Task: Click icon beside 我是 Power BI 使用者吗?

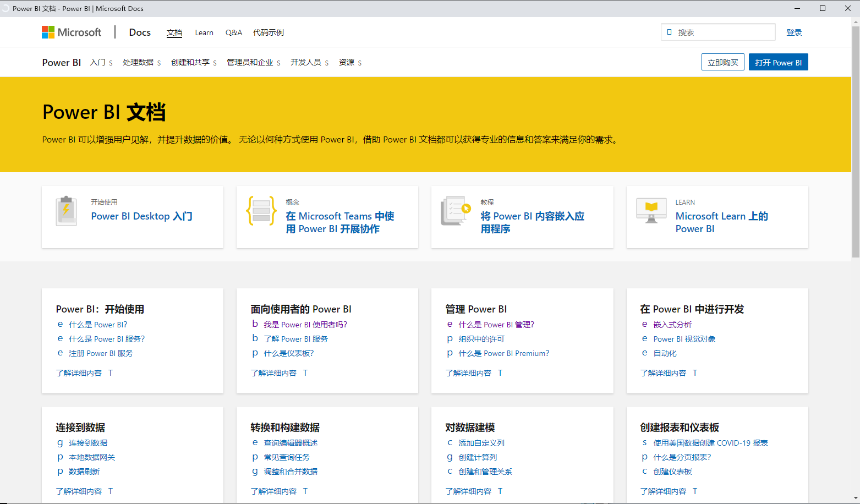Action: (x=255, y=325)
